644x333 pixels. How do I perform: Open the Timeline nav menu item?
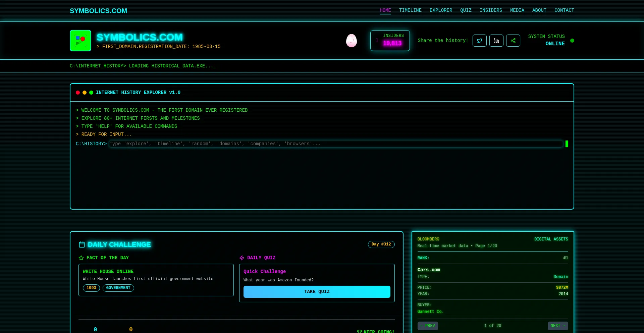[410, 10]
